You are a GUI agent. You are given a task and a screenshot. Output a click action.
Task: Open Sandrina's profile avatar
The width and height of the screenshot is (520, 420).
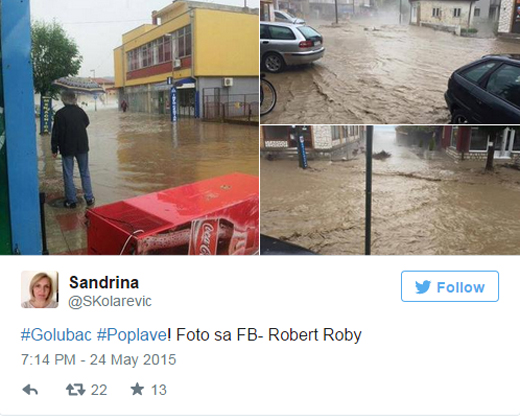40,289
